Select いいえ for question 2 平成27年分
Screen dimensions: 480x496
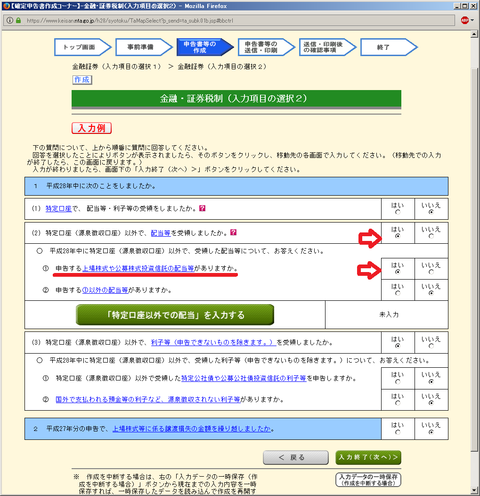click(431, 432)
